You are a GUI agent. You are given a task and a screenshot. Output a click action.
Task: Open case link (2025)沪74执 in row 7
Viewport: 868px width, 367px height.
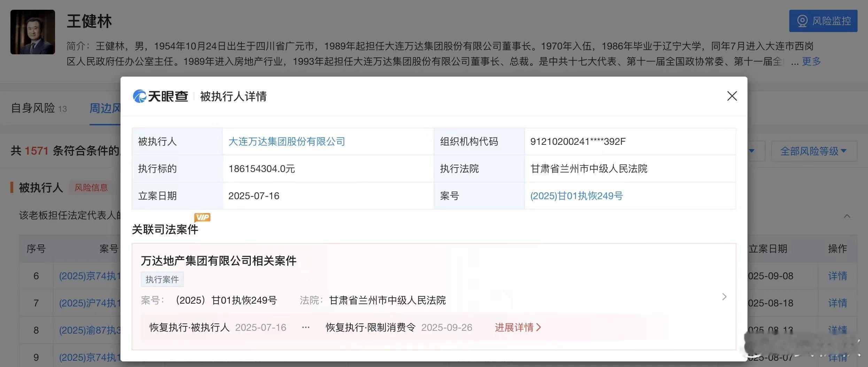pos(90,303)
